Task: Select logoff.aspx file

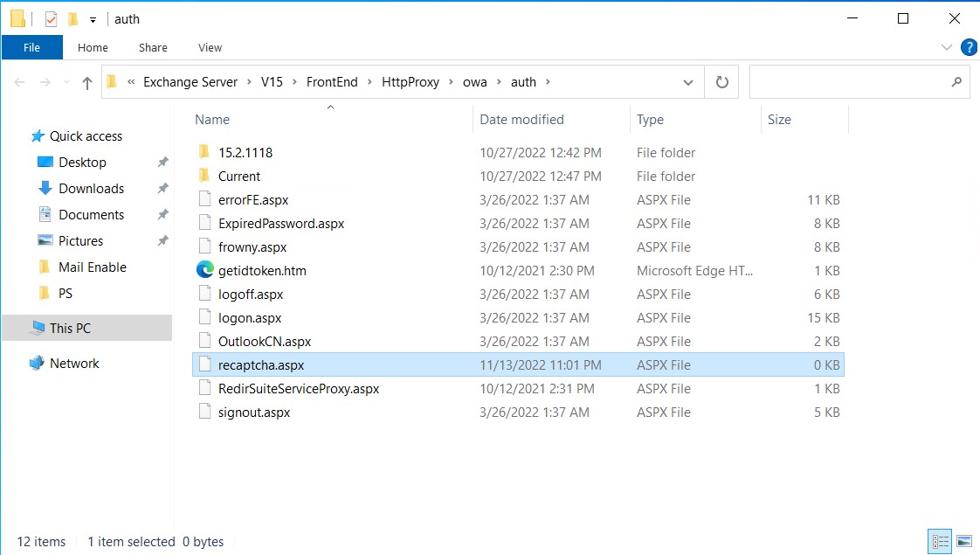Action: coord(251,295)
